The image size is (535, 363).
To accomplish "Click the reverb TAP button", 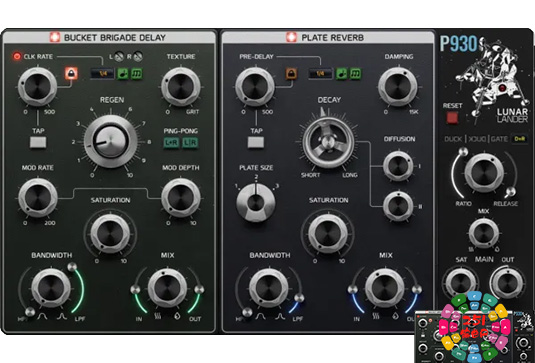I will 256,142.
